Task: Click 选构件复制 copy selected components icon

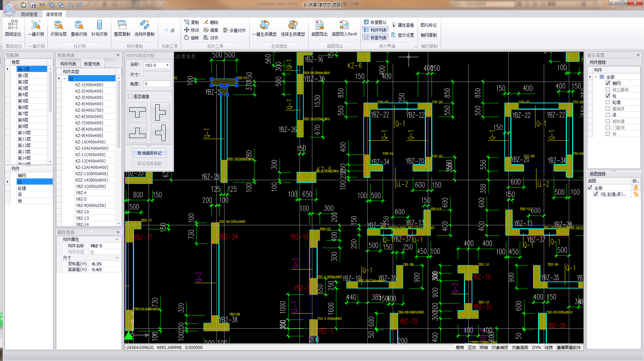Action: [144, 28]
